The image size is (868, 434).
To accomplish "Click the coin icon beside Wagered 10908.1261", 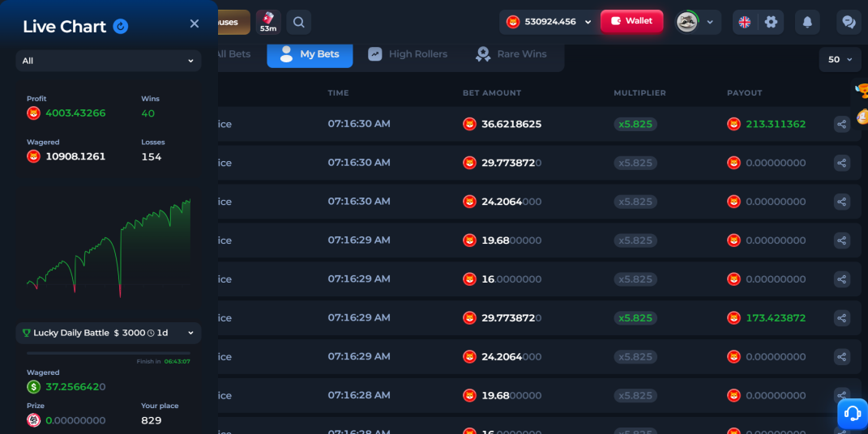I will point(34,156).
